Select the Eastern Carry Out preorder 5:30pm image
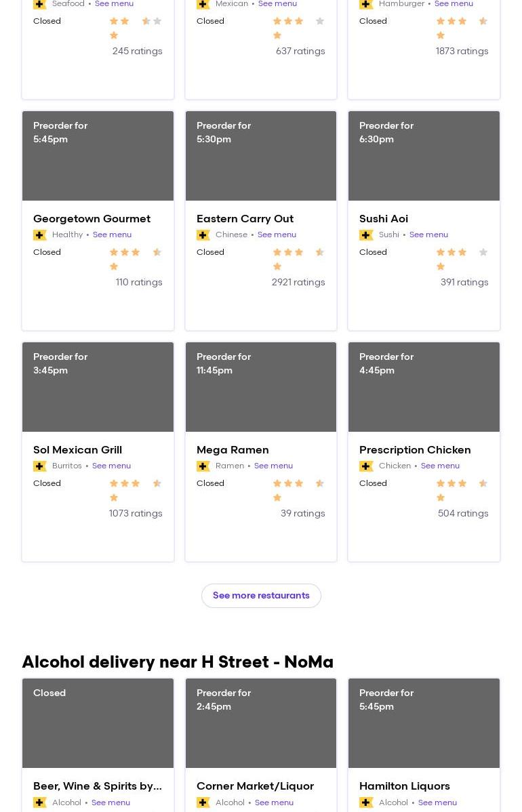Image resolution: width=522 pixels, height=812 pixels. click(x=261, y=156)
